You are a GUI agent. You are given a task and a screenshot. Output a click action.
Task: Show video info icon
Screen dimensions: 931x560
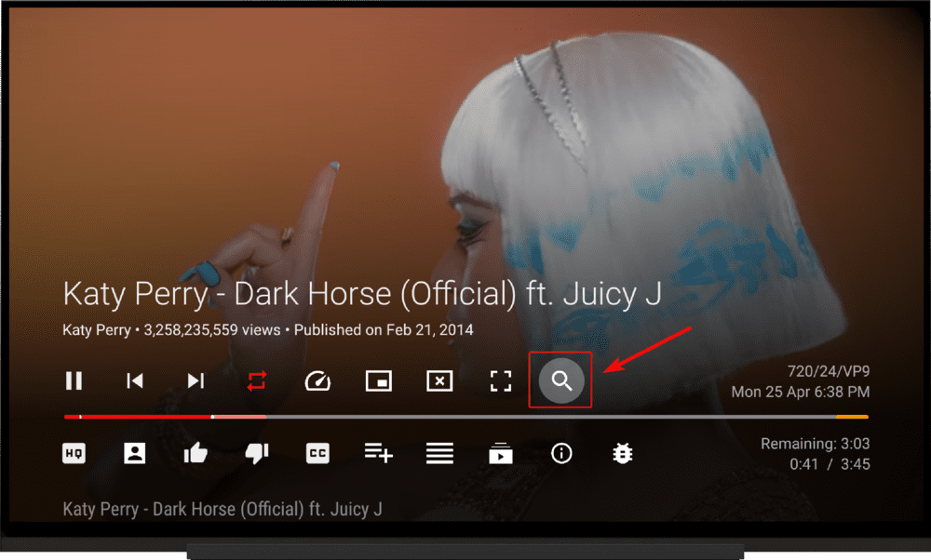(x=561, y=454)
